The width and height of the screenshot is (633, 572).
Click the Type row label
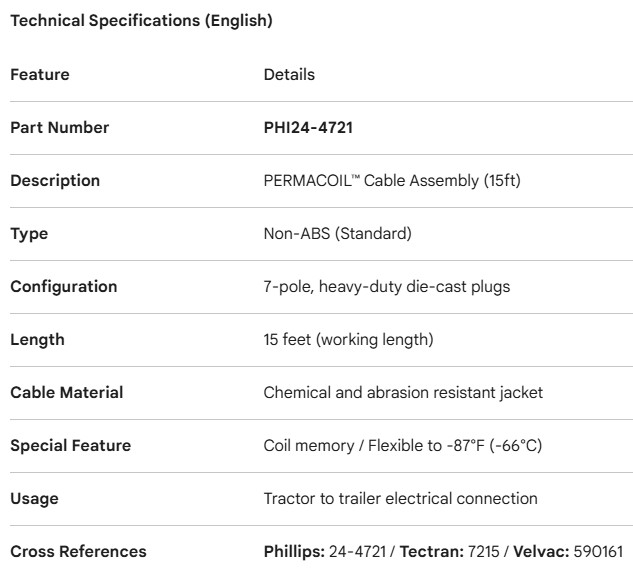pyautogui.click(x=29, y=234)
